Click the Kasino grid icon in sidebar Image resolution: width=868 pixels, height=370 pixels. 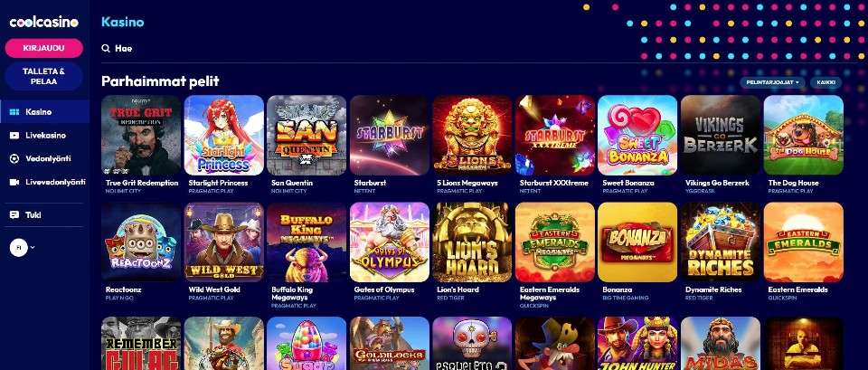click(14, 112)
